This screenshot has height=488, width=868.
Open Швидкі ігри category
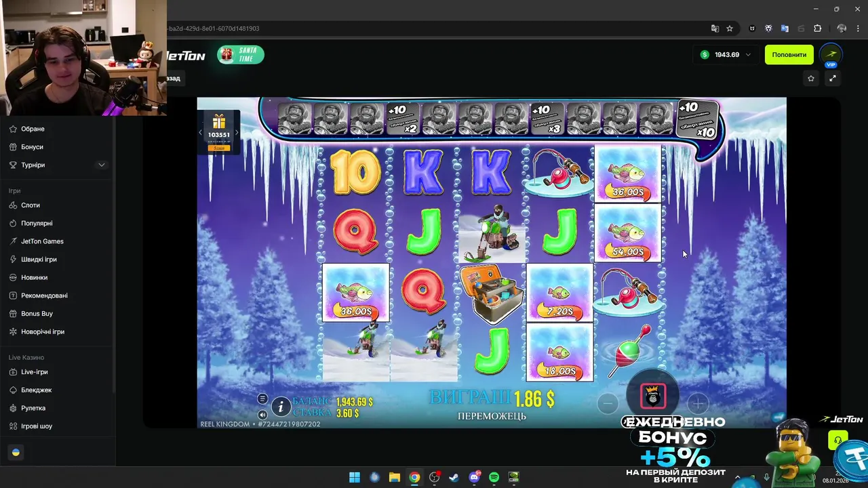[39, 259]
